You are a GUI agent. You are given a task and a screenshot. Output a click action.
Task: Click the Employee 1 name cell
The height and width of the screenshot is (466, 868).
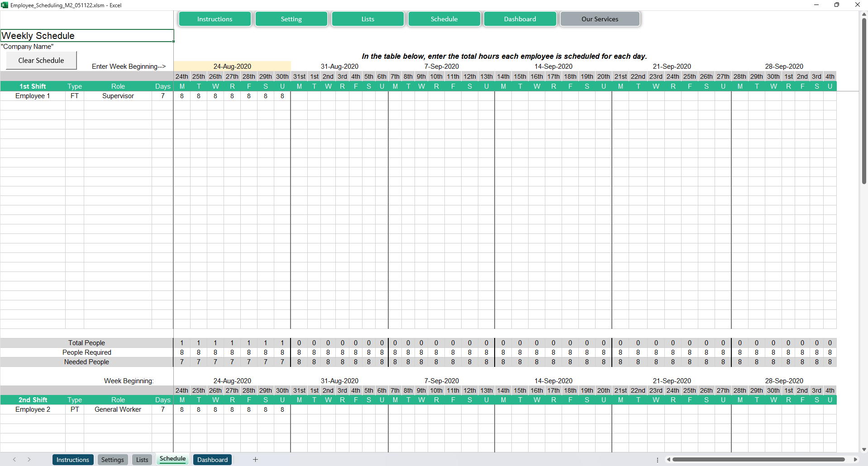coord(33,96)
